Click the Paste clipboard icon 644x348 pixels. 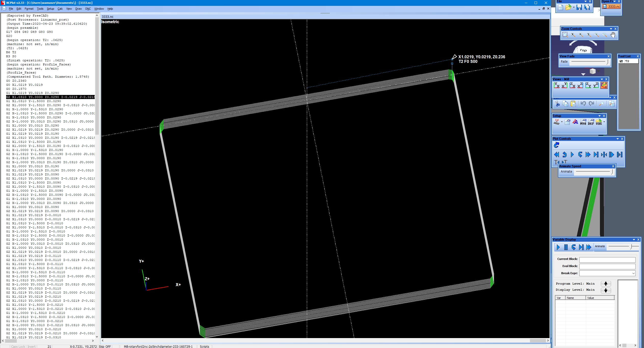(573, 104)
